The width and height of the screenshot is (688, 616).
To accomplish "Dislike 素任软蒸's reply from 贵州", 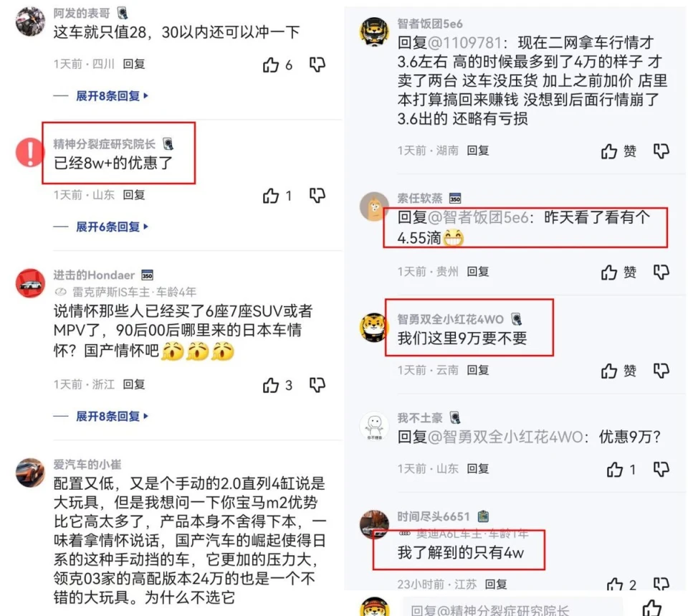I will click(x=661, y=273).
